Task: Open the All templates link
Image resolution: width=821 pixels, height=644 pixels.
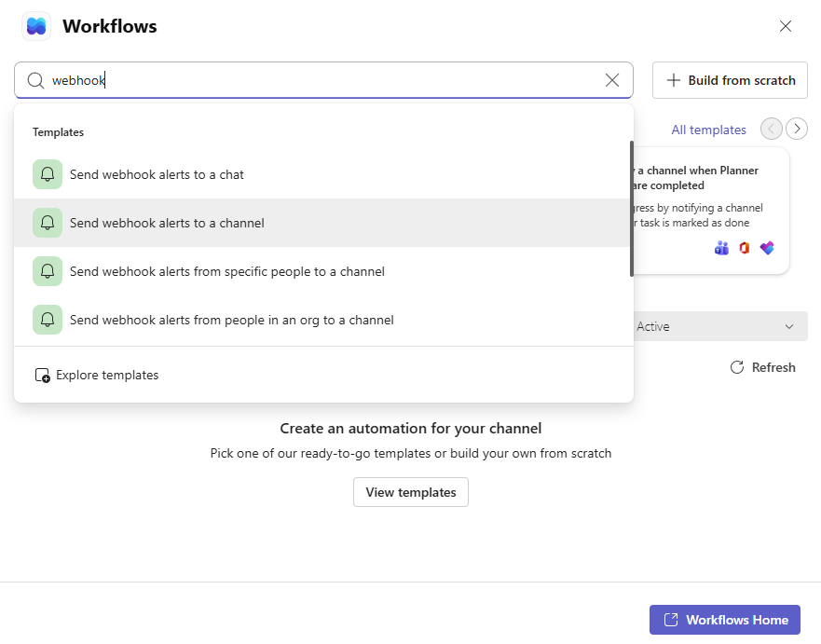Action: tap(708, 130)
